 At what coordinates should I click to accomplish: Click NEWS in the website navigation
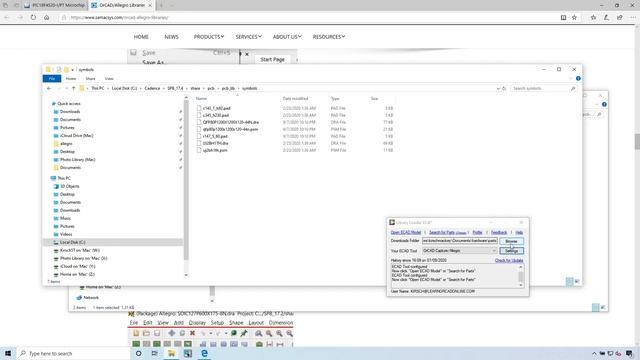(x=171, y=37)
